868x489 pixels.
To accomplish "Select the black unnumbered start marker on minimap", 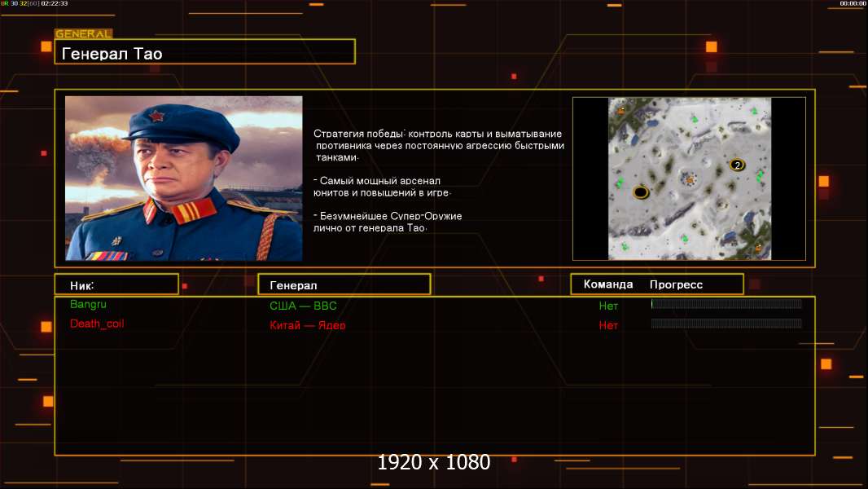I will pos(641,192).
